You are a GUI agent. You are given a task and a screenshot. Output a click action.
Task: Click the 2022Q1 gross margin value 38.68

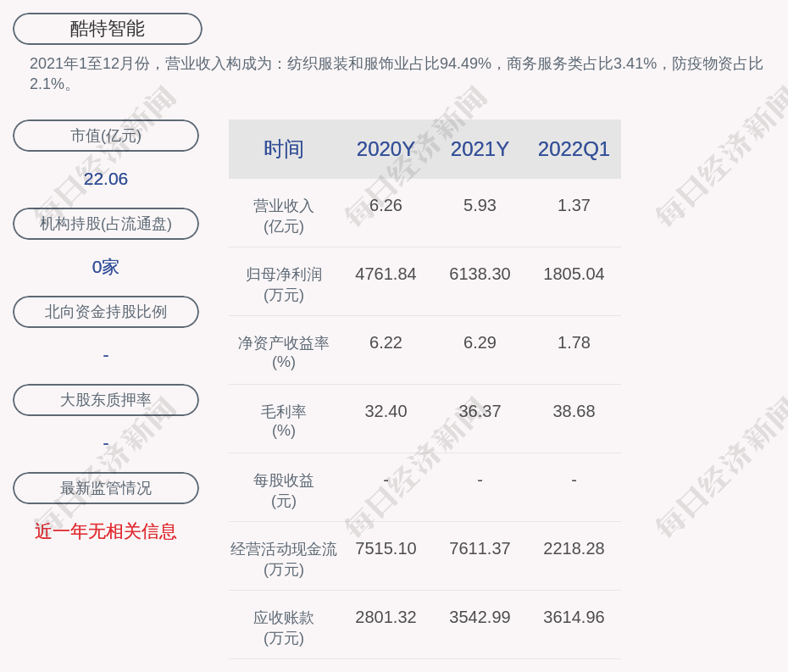[x=574, y=411]
